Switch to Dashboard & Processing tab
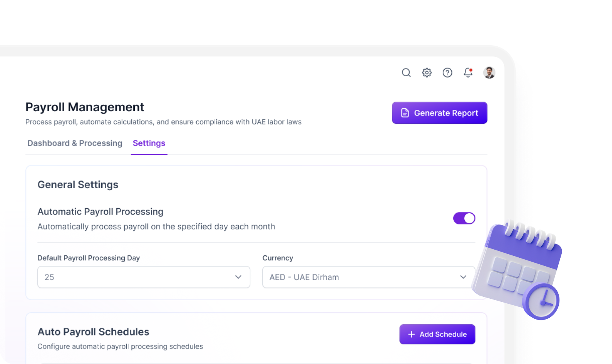The width and height of the screenshot is (612, 364). click(75, 143)
